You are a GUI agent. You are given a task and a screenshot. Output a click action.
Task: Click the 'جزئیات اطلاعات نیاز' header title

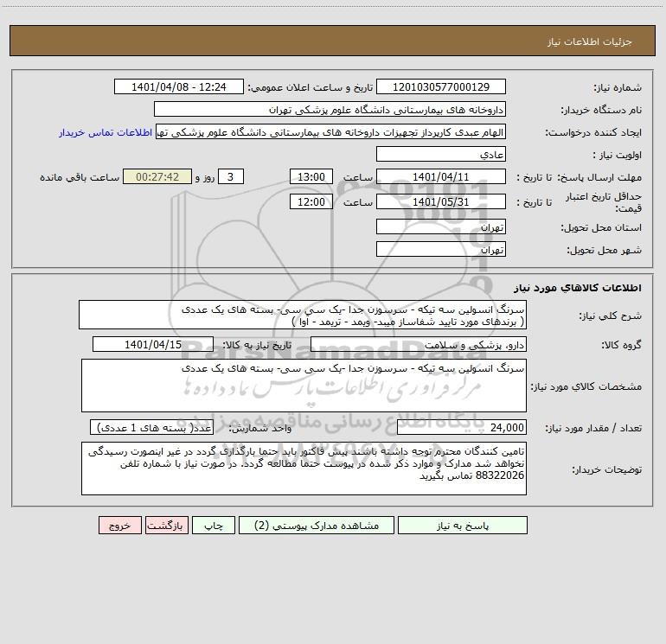click(590, 41)
